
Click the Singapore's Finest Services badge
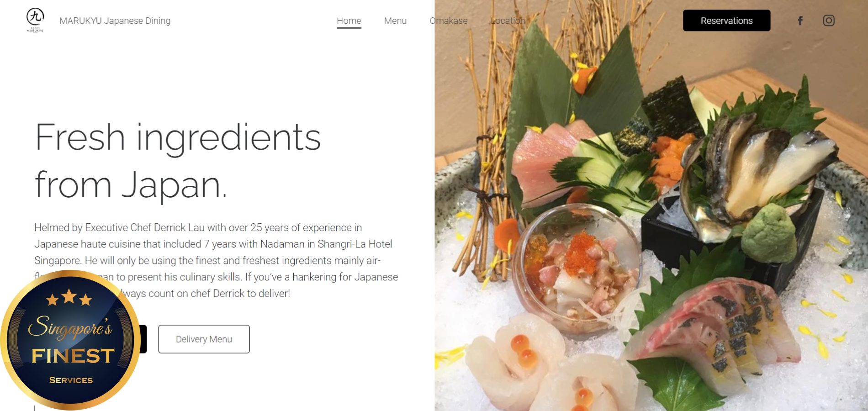(x=70, y=340)
